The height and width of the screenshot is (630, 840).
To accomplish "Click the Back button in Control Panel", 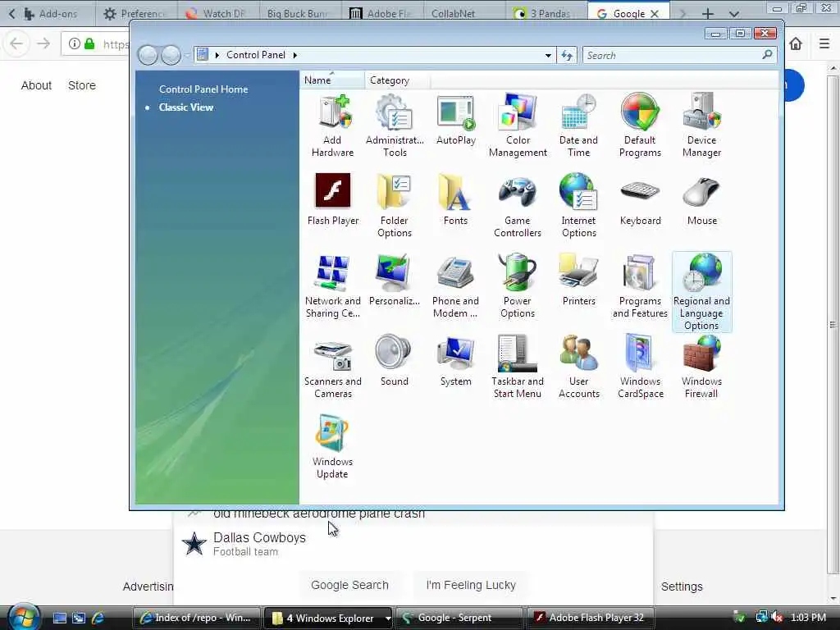I will tap(148, 55).
